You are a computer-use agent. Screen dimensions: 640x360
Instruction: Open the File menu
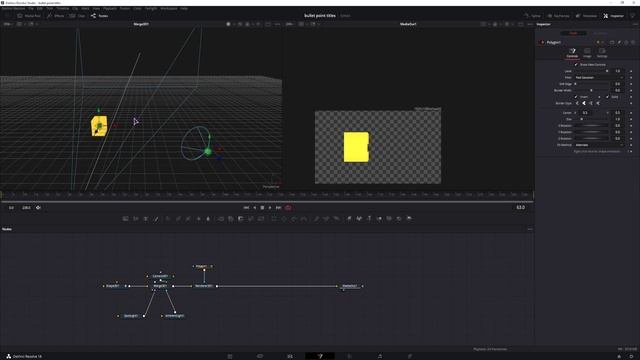[x=31, y=8]
